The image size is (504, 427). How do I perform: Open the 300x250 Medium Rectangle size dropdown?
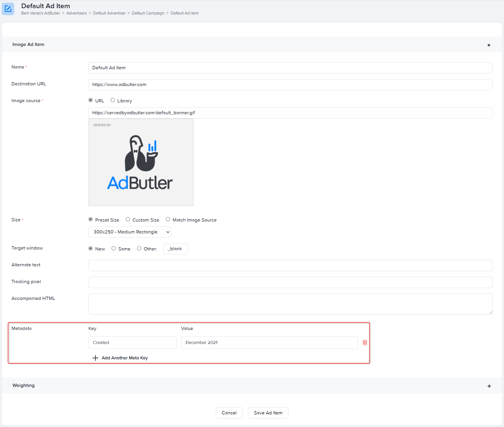point(129,232)
